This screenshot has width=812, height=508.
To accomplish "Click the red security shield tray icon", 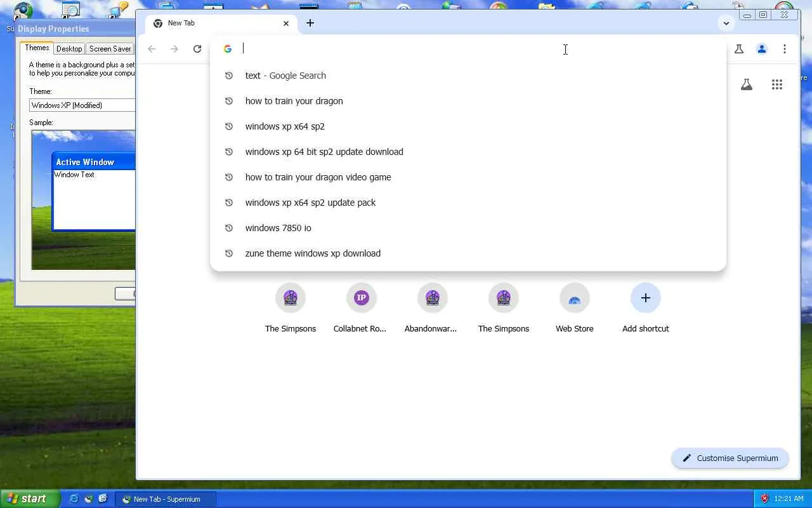I will pyautogui.click(x=764, y=499).
